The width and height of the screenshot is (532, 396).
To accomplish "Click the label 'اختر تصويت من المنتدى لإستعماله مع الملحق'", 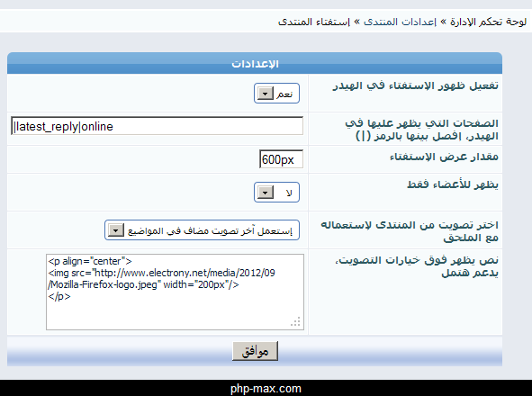I will tap(410, 231).
